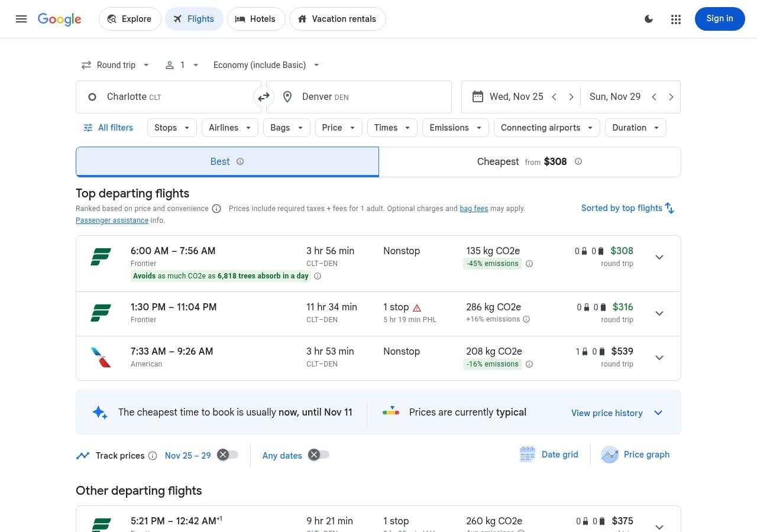Open the Date grid view

549,455
